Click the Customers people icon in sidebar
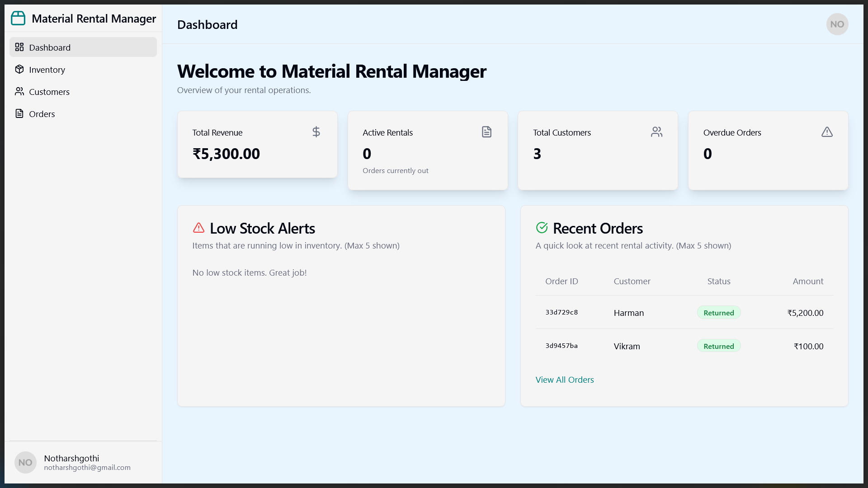This screenshot has width=868, height=488. tap(19, 91)
